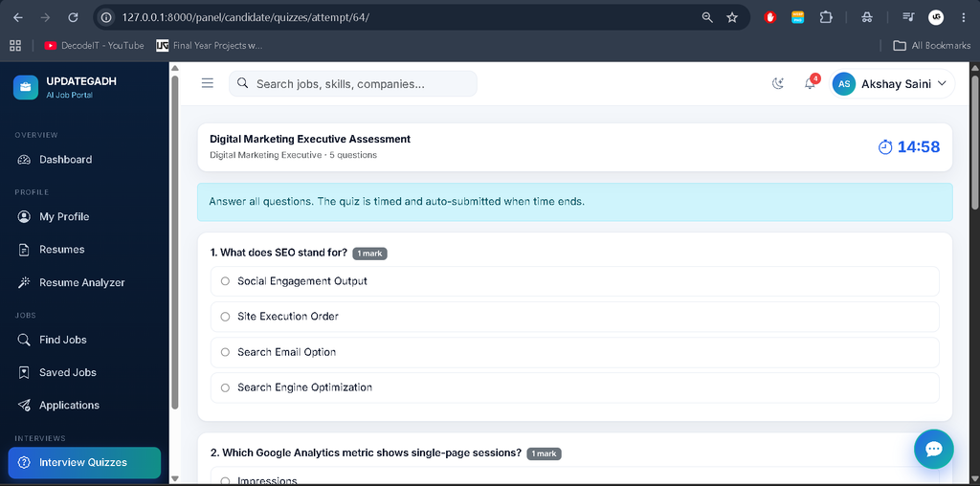Click the 1 mark badge on question 1
The image size is (980, 486).
point(370,254)
